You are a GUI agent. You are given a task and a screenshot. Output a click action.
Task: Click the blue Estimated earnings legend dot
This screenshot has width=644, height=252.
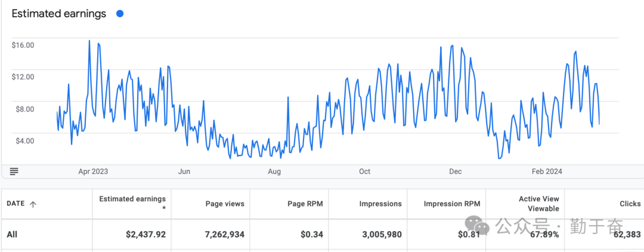(x=120, y=14)
